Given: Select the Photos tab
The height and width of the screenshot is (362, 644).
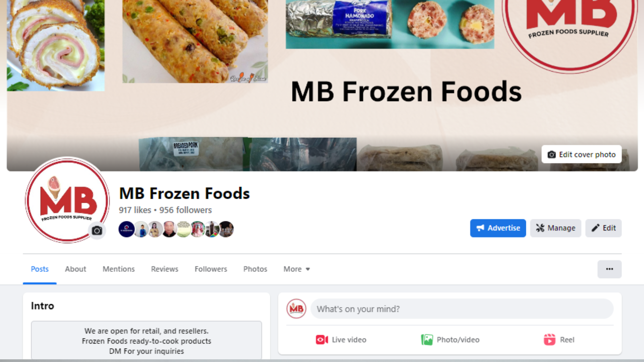Looking at the screenshot, I should click(255, 269).
